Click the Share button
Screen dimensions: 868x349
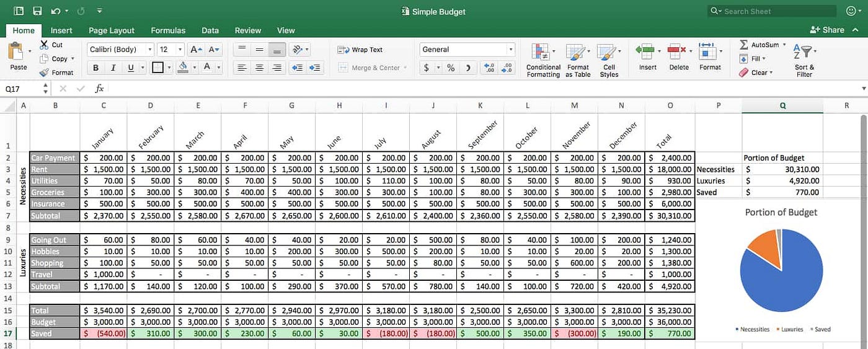827,30
